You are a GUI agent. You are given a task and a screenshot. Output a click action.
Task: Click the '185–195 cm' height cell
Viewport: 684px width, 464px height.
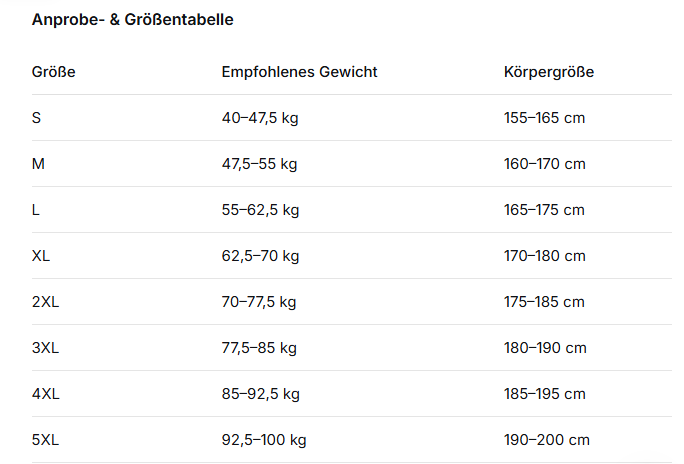tap(545, 394)
